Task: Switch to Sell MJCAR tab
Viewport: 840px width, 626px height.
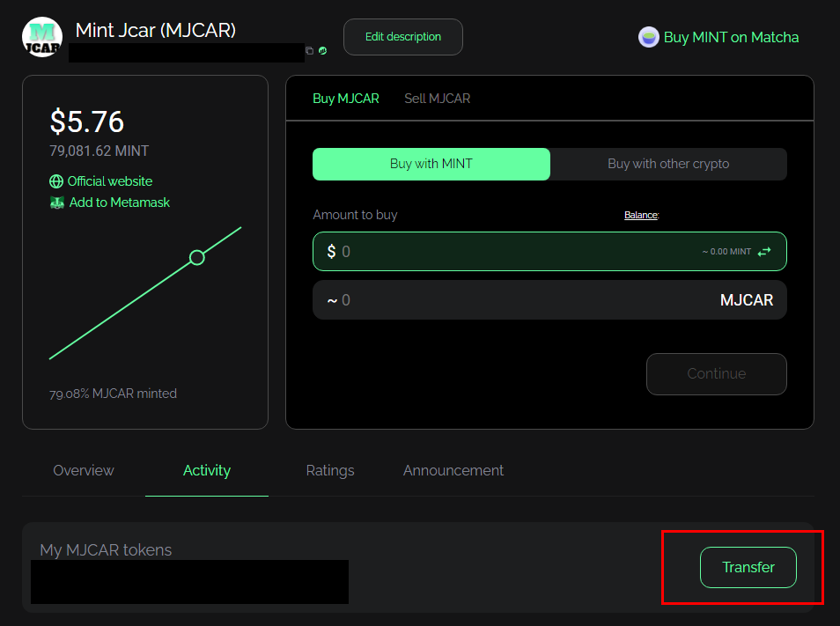Action: (437, 99)
